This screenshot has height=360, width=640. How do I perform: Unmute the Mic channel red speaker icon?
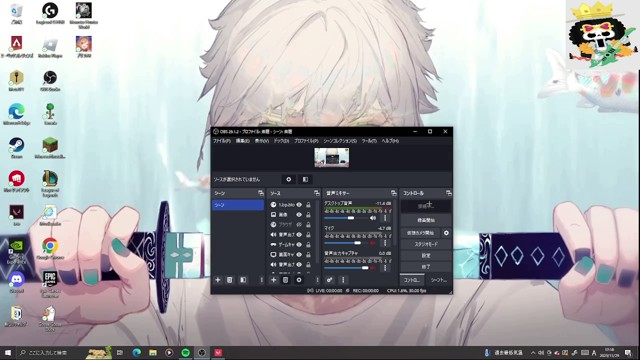[372, 243]
